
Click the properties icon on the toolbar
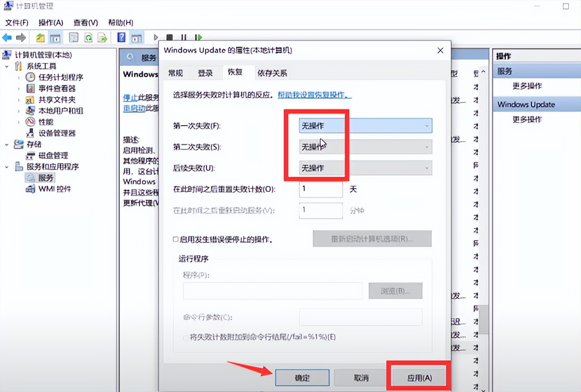73,37
